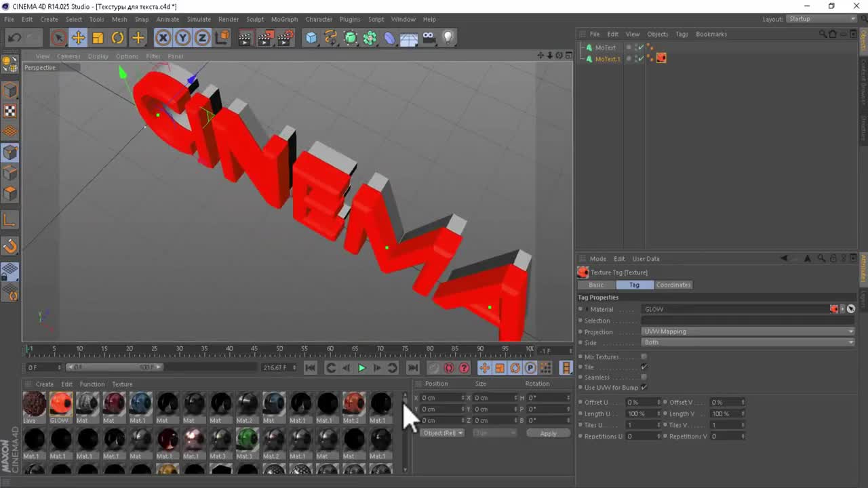Jump to the end of timeline
Image resolution: width=868 pixels, height=488 pixels.
click(x=412, y=368)
